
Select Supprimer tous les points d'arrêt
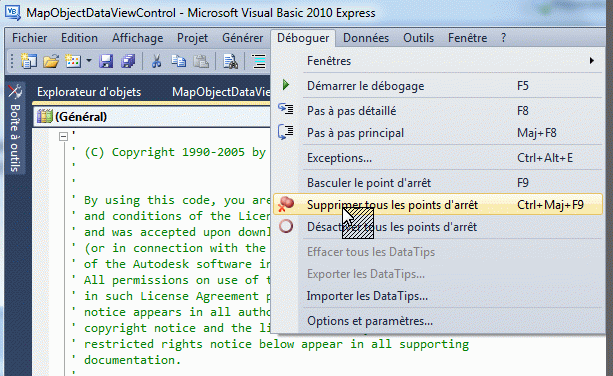(x=438, y=204)
